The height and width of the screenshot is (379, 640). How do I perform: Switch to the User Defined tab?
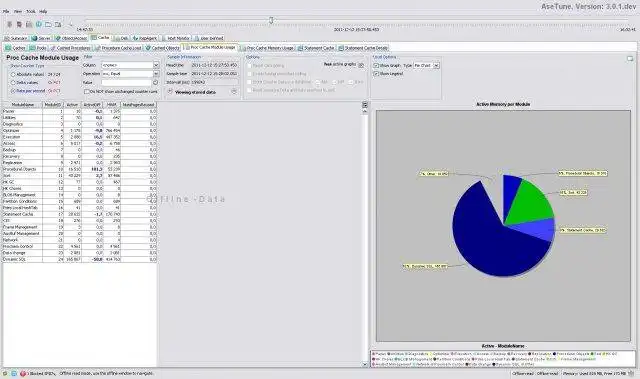point(209,38)
